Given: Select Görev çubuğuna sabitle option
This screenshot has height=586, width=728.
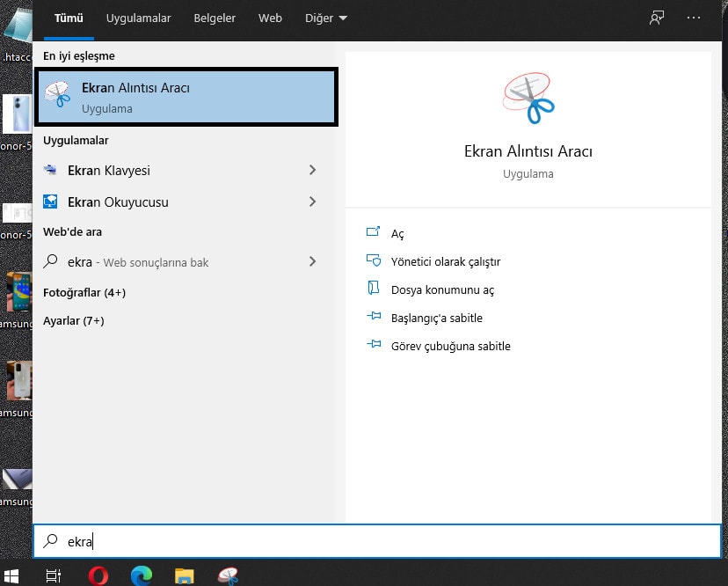Looking at the screenshot, I should [x=450, y=346].
